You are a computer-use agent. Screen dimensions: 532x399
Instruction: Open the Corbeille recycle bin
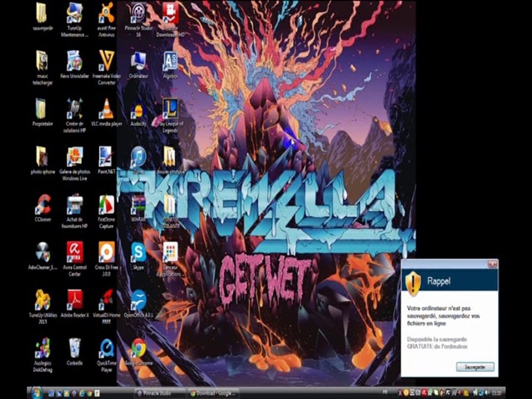pos(75,351)
